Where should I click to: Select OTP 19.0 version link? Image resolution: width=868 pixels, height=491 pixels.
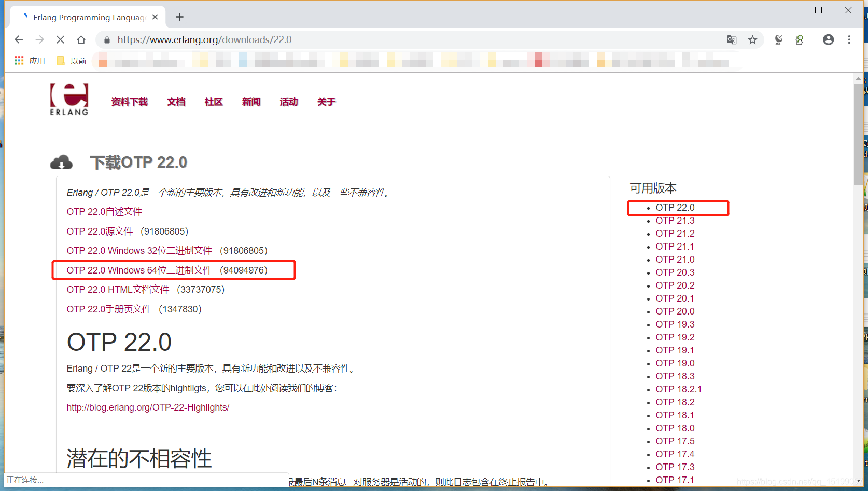(675, 363)
